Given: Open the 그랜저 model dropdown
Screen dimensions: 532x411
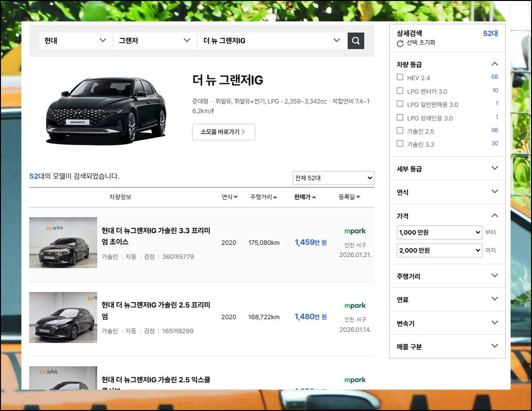Looking at the screenshot, I should pos(155,41).
